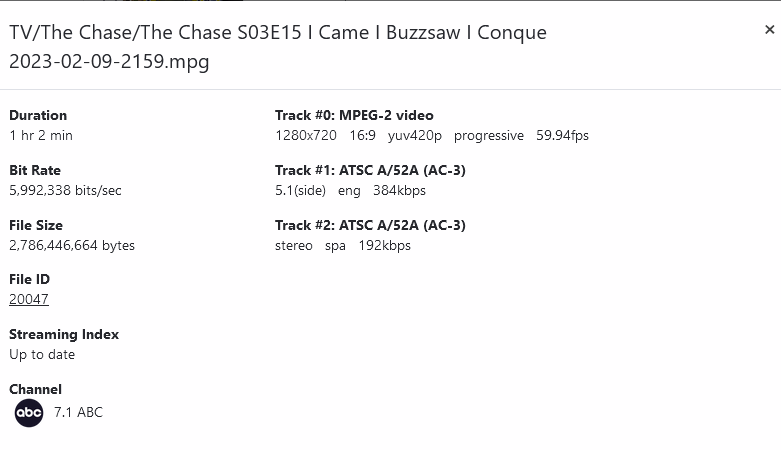Click the Streaming Index label
781x450 pixels.
click(64, 334)
